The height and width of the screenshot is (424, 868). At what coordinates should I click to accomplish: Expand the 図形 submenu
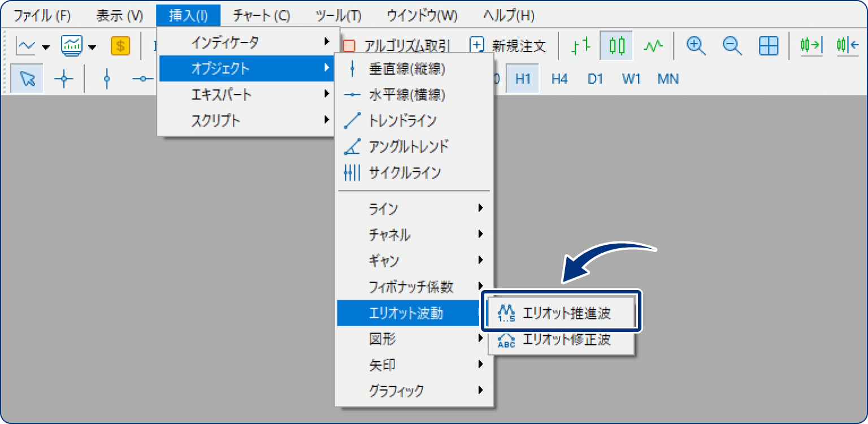[x=414, y=339]
